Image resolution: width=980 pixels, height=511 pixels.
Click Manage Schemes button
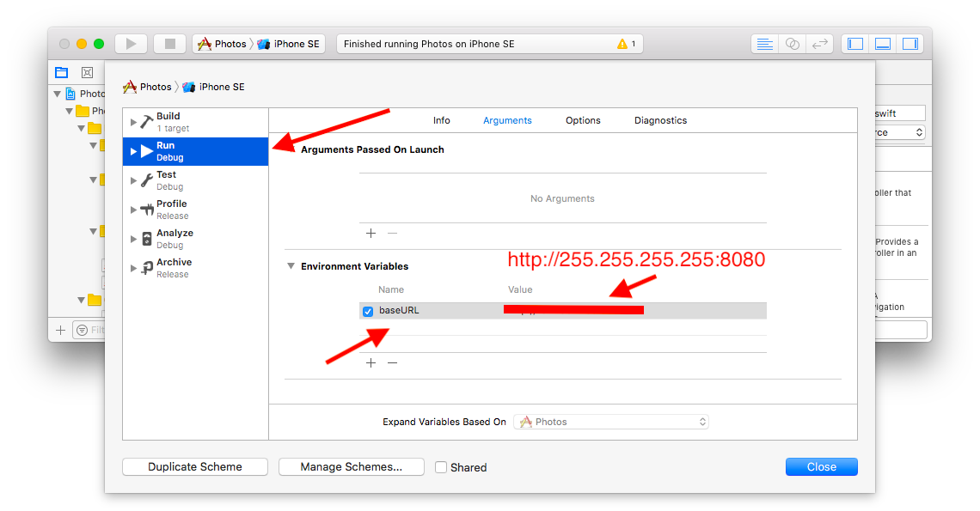pos(352,466)
